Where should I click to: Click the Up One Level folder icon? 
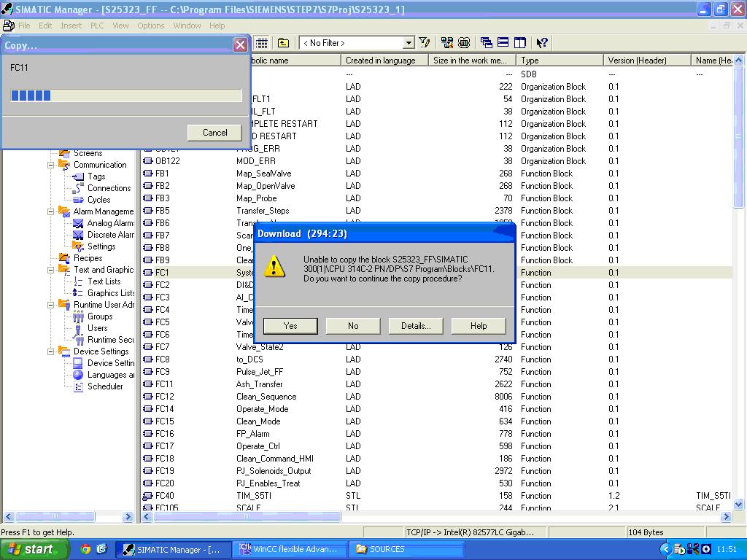click(x=284, y=43)
